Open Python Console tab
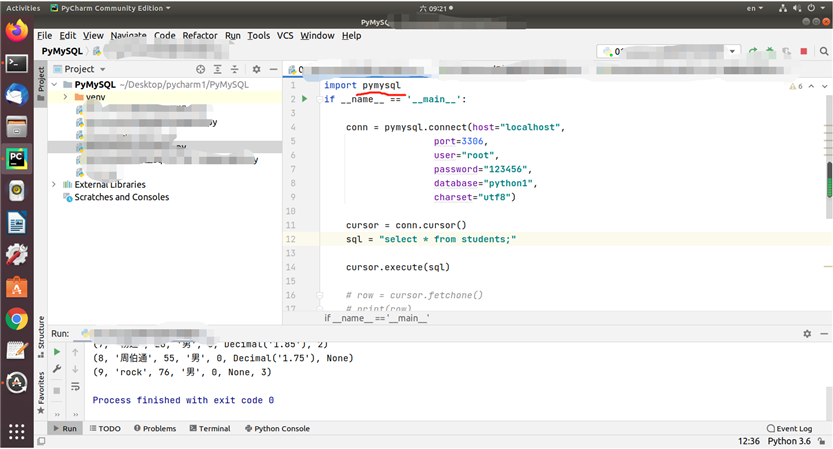Screen dimensions: 833x449 coord(277,428)
